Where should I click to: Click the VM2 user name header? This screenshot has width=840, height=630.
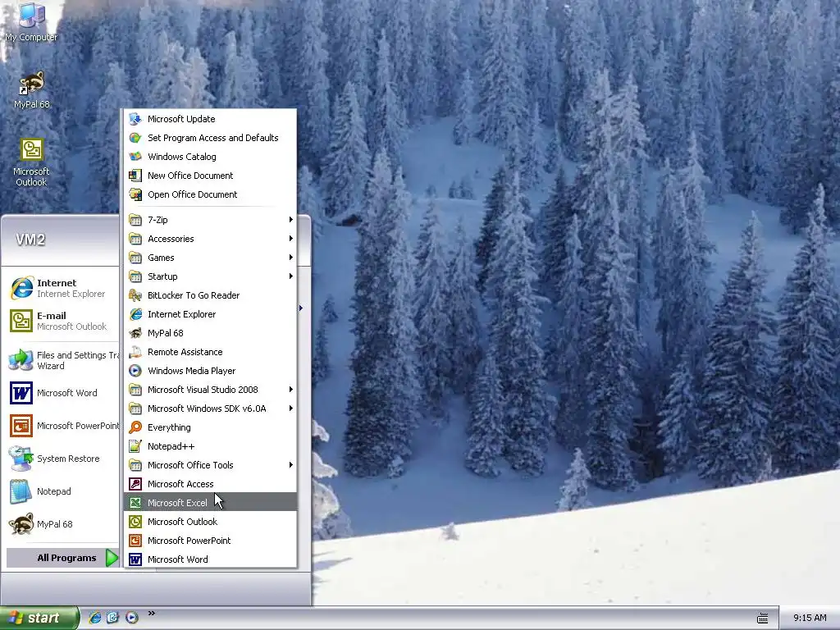coord(30,240)
